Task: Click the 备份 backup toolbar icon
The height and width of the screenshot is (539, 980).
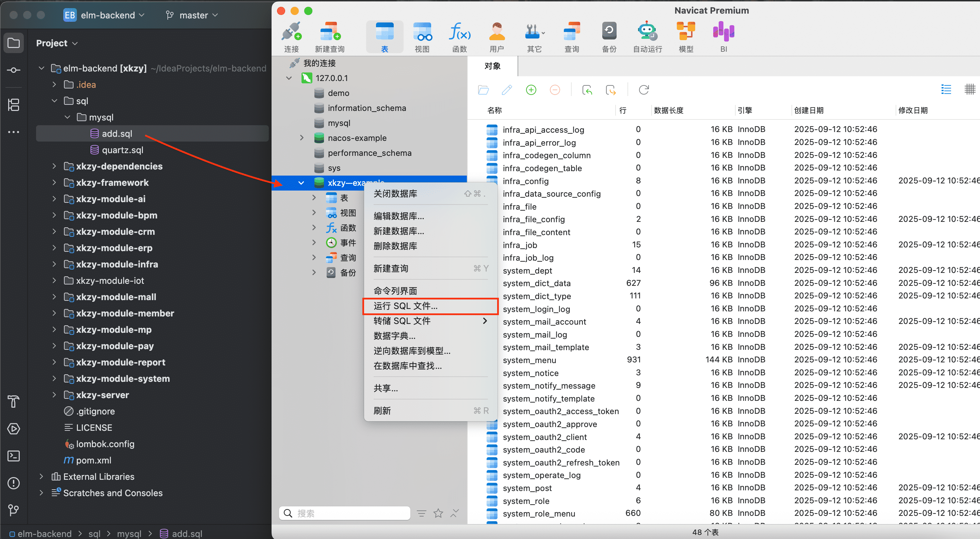Action: (x=609, y=37)
